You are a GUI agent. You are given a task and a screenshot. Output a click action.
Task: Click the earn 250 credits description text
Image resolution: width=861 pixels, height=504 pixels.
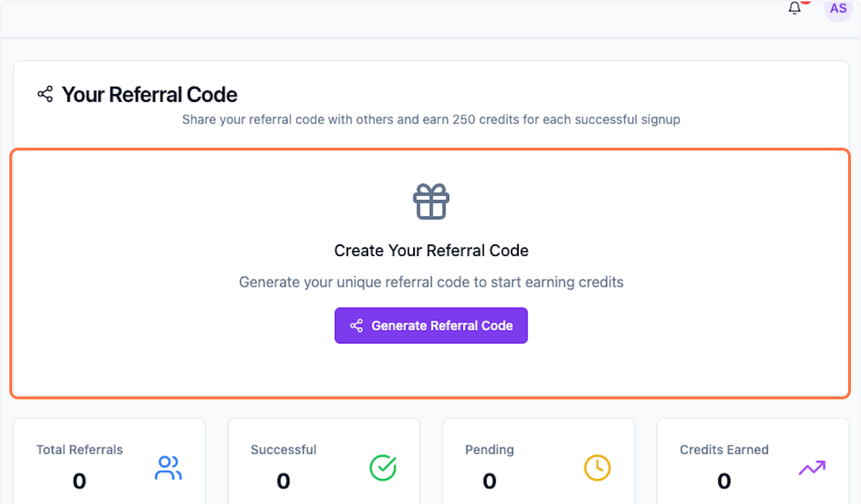coord(430,119)
